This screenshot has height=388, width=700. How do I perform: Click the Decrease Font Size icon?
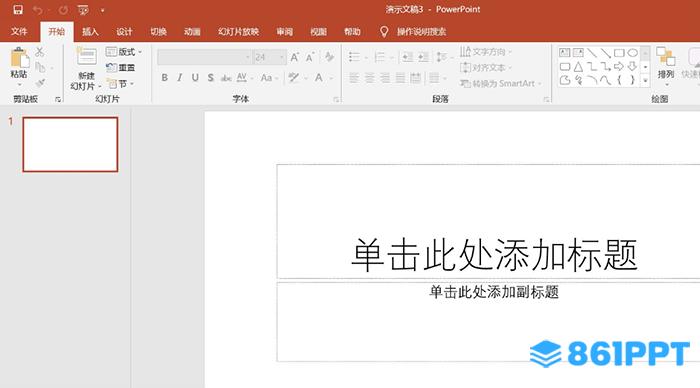click(310, 57)
